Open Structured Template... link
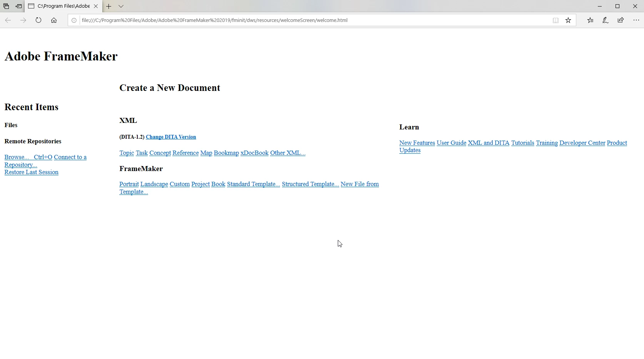644x359 pixels. (310, 184)
